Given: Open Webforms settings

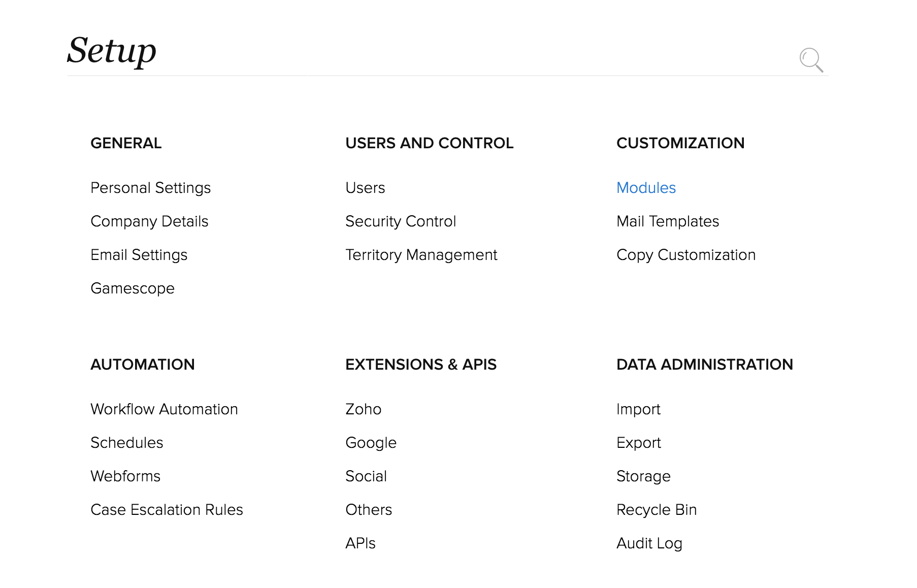Looking at the screenshot, I should pos(125,476).
